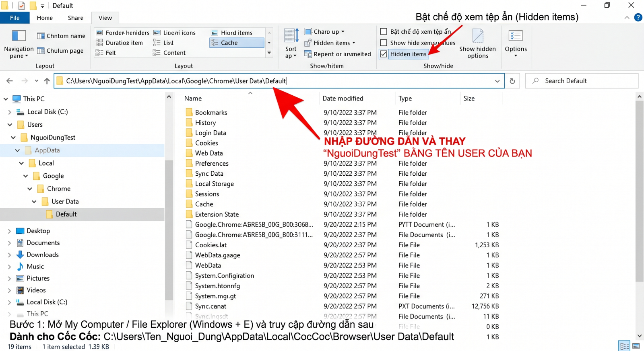Image resolution: width=644 pixels, height=351 pixels.
Task: Click the Refresh address button
Action: pos(512,81)
